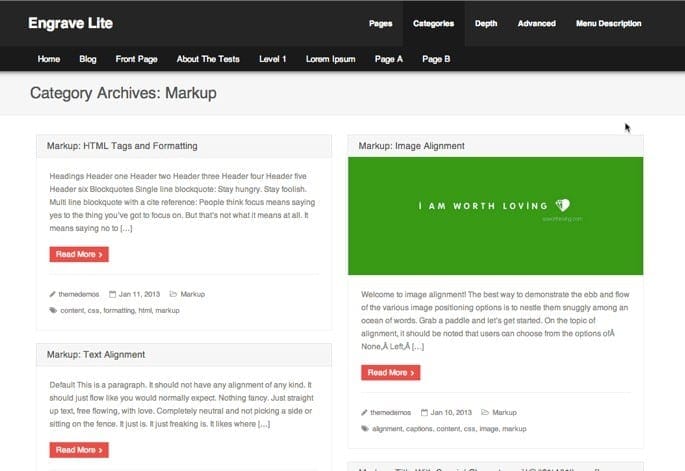Go to Home in secondary navigation
The width and height of the screenshot is (685, 471).
pos(48,59)
